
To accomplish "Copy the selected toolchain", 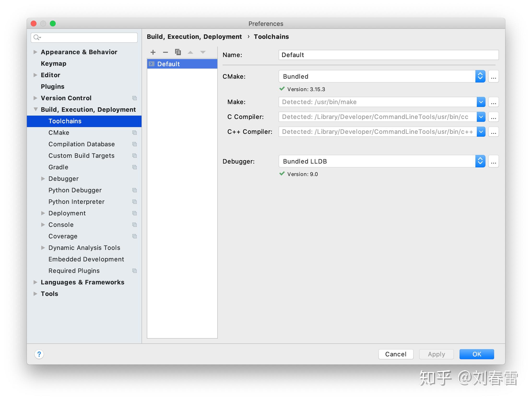I will 178,52.
